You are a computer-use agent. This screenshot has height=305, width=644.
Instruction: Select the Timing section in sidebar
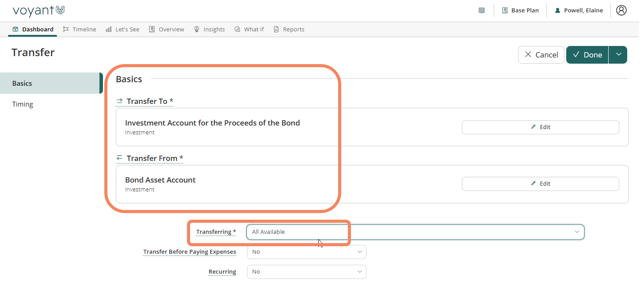pos(23,104)
